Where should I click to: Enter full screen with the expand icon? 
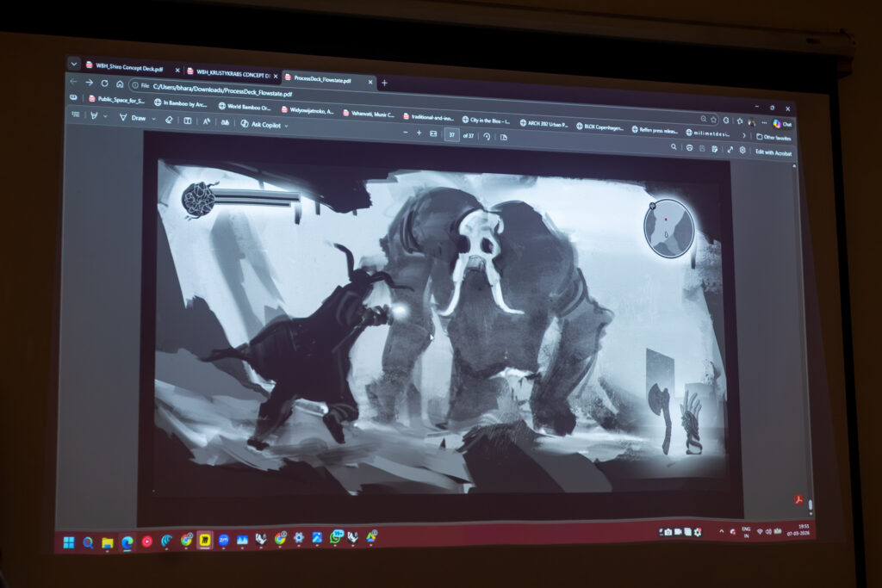click(730, 150)
